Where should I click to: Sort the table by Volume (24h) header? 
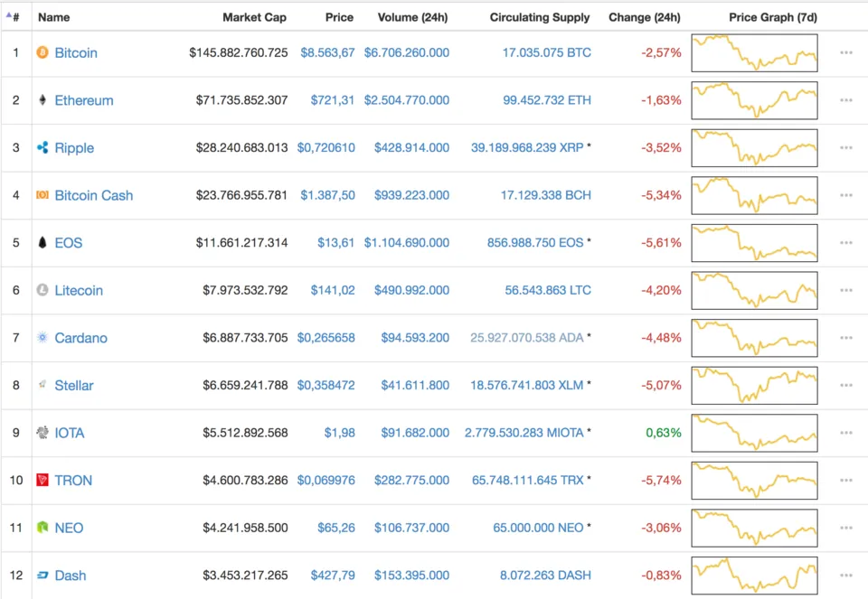coord(412,17)
